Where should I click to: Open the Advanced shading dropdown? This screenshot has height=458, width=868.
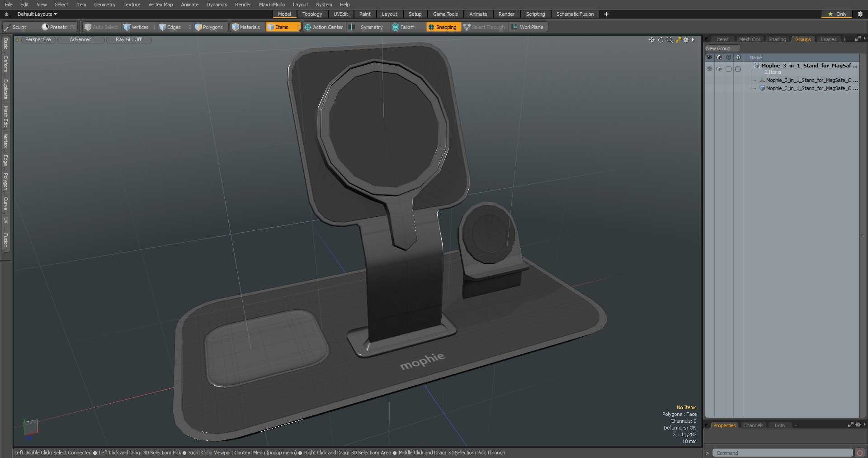(x=80, y=40)
